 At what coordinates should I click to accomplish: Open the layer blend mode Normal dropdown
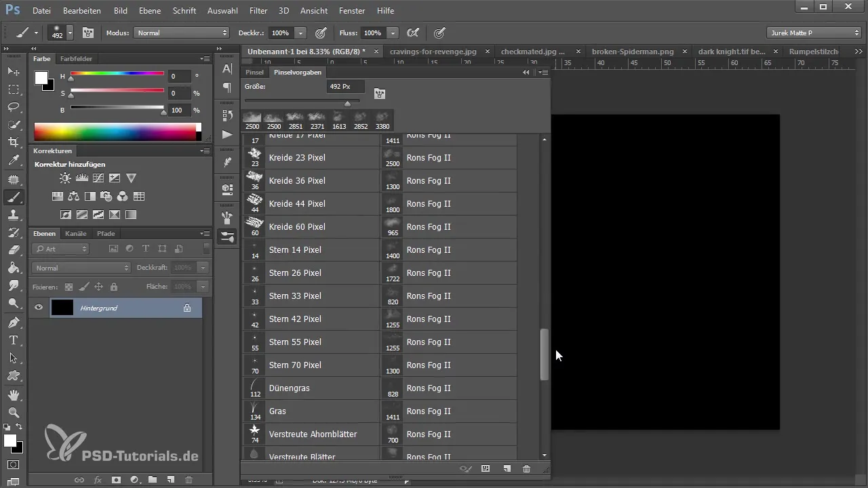[81, 268]
